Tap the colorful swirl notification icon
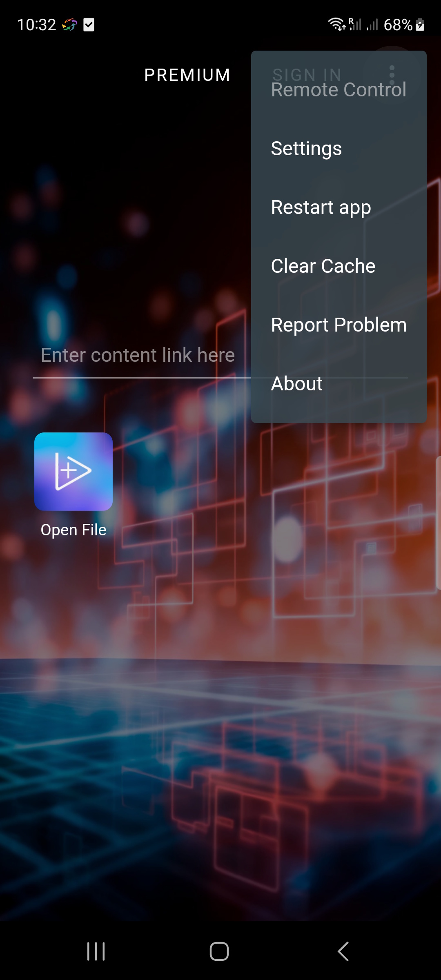Screen dimensions: 441x980 coord(69,25)
